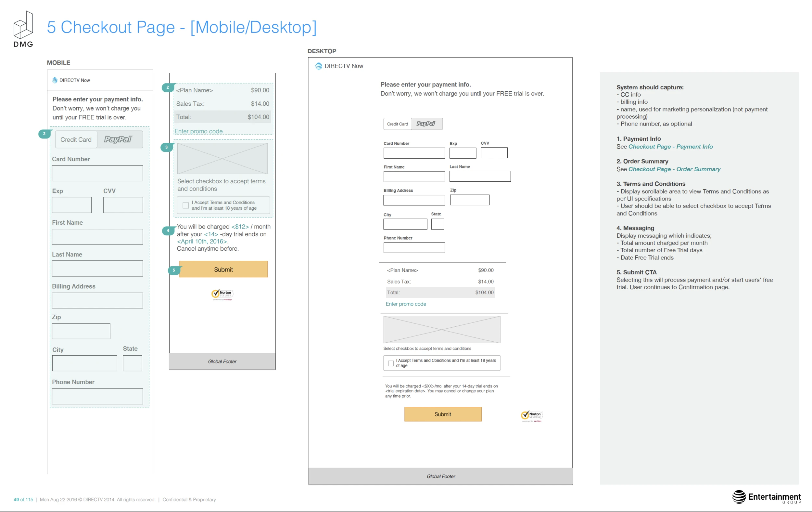
Task: Click the mobile Sales Tax $14.00 row
Action: coord(223,104)
